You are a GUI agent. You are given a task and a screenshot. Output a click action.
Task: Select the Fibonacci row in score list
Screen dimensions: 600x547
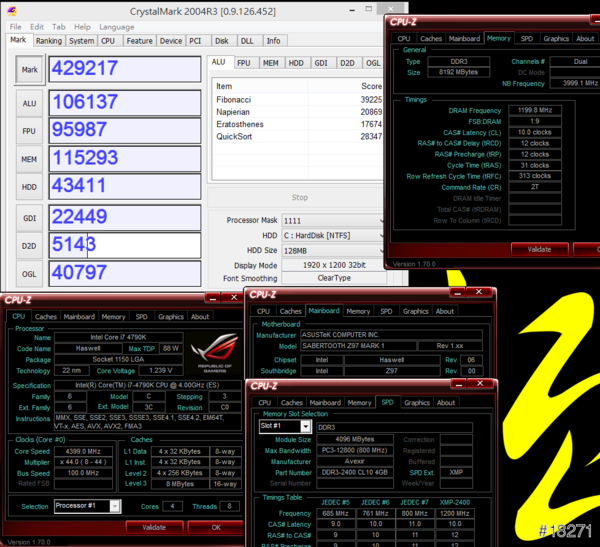298,100
